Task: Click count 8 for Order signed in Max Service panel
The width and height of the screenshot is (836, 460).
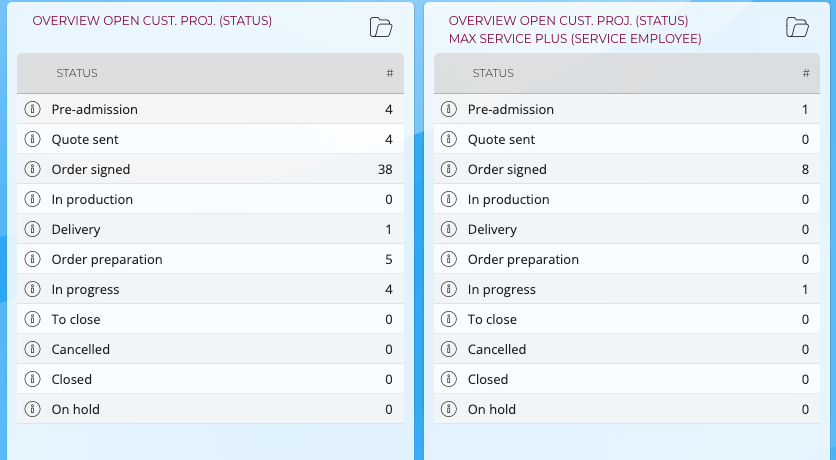Action: coord(805,170)
